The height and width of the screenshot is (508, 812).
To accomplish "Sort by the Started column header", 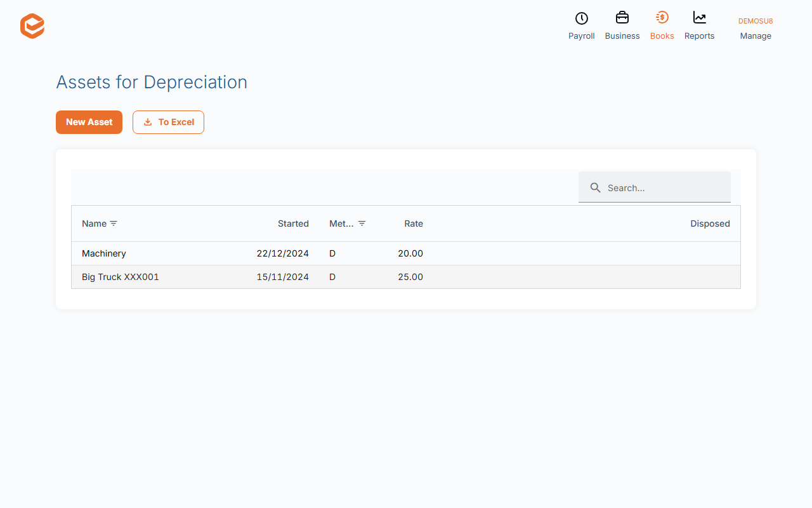I will pos(293,224).
